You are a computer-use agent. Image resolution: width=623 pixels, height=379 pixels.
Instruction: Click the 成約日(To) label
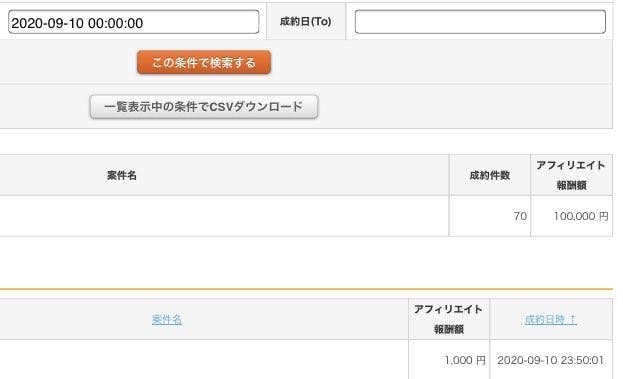click(x=305, y=21)
